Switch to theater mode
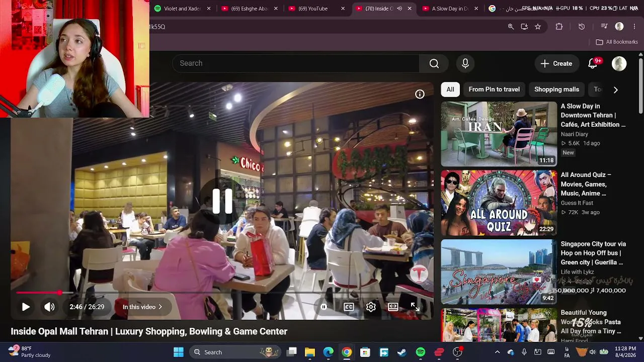Viewport: 644px width, 362px height. tap(393, 307)
